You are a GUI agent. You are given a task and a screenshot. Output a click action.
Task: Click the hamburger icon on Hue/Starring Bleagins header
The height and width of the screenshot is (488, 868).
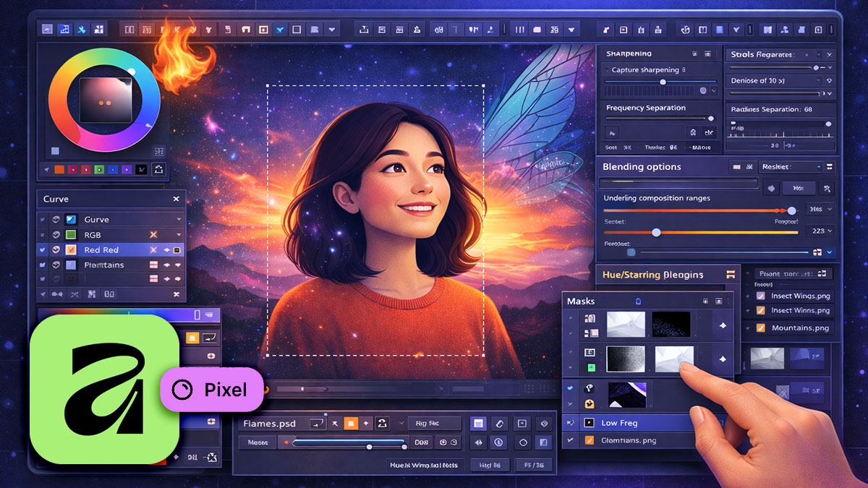coord(731,275)
